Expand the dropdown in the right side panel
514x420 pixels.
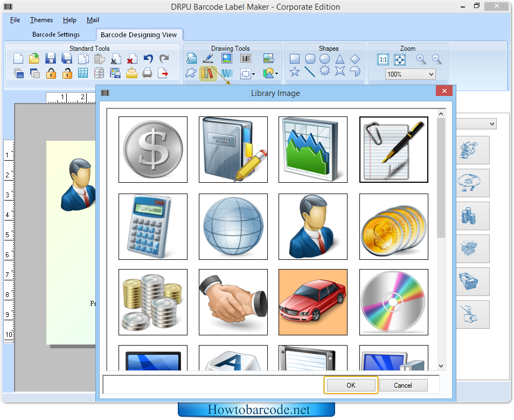[x=491, y=124]
